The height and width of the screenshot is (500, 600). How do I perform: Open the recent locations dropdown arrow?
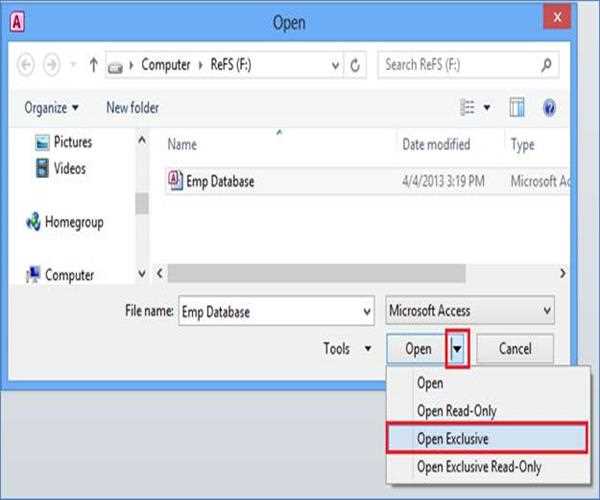click(73, 65)
